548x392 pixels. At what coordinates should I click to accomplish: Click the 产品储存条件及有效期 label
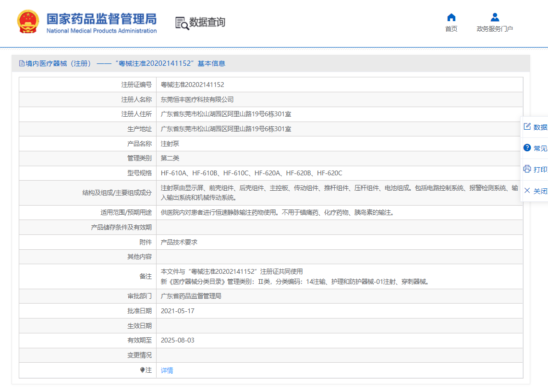tap(122, 227)
